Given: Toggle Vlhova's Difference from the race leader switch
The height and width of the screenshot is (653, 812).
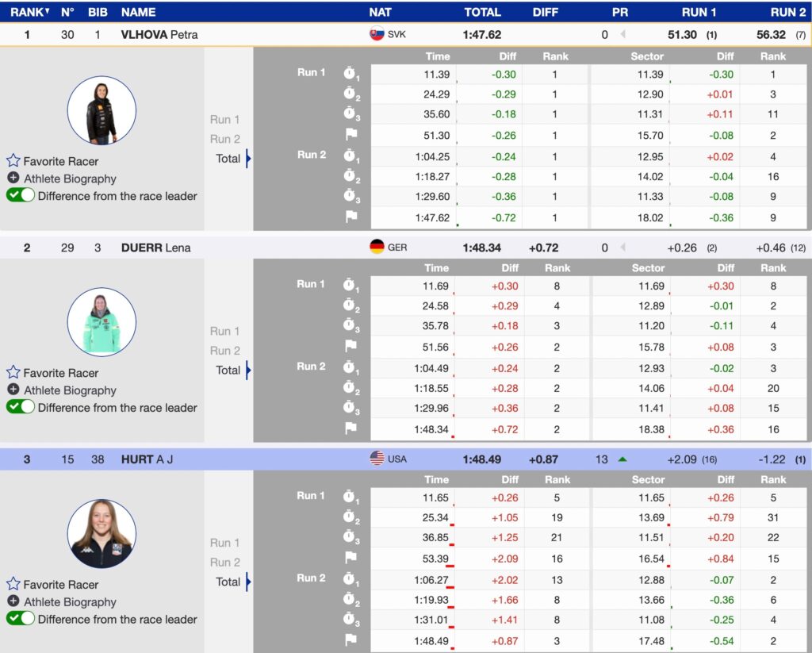Looking at the screenshot, I should click(21, 196).
